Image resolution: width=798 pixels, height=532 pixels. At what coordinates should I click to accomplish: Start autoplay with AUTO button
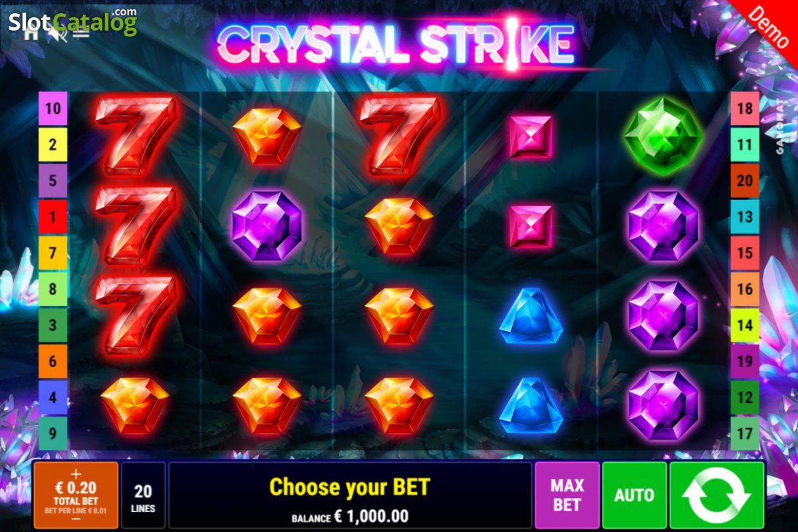[634, 495]
